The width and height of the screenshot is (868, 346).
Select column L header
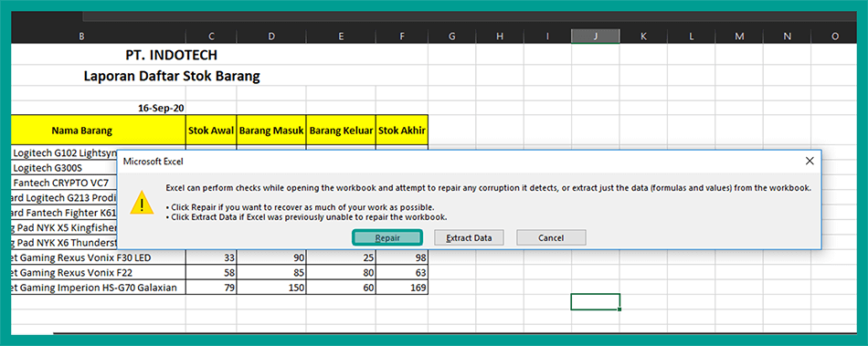692,36
